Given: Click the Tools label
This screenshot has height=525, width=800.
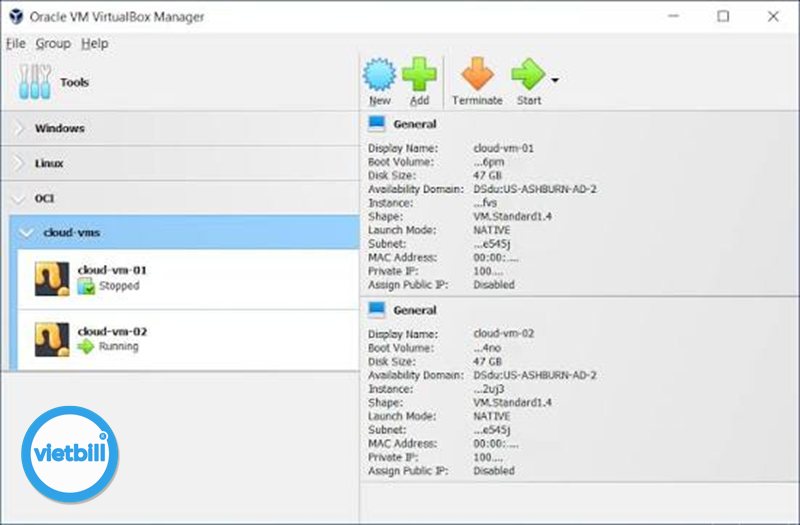Looking at the screenshot, I should coord(74,82).
